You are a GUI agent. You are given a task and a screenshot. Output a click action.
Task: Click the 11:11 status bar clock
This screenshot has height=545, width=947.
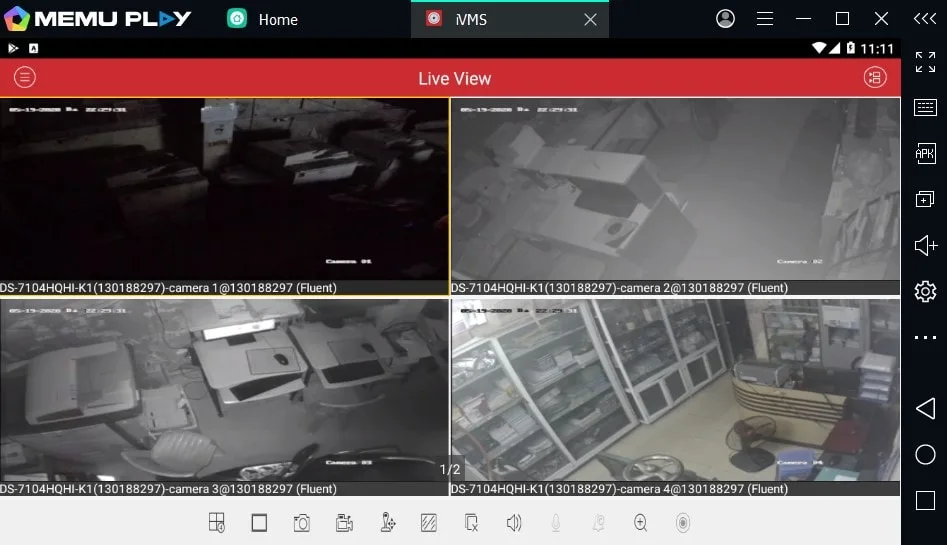click(877, 48)
